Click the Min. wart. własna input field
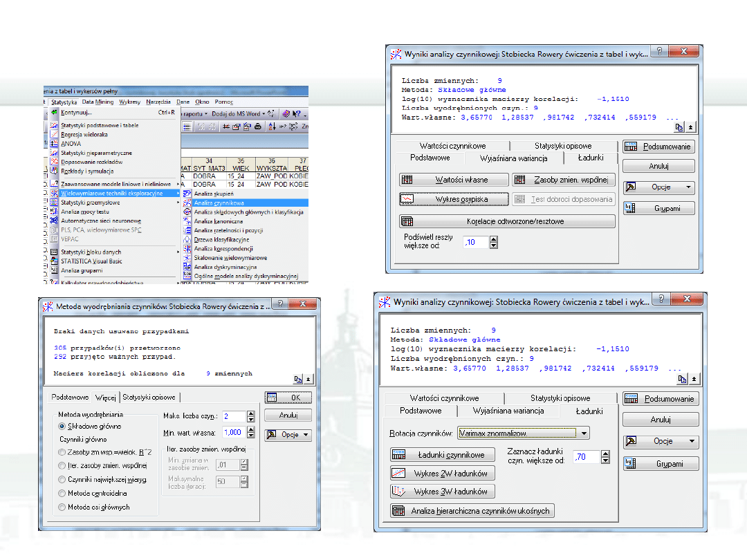This screenshot has height=560, width=747. [234, 433]
